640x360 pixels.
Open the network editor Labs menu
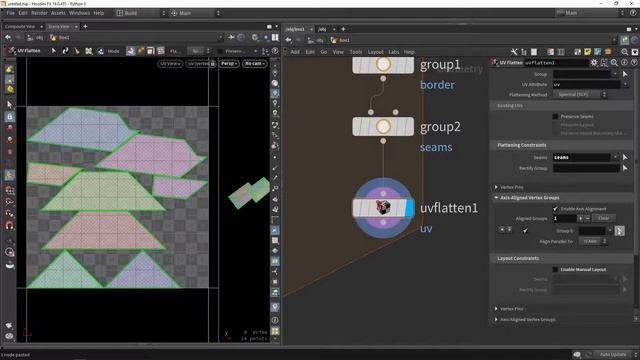coord(393,52)
